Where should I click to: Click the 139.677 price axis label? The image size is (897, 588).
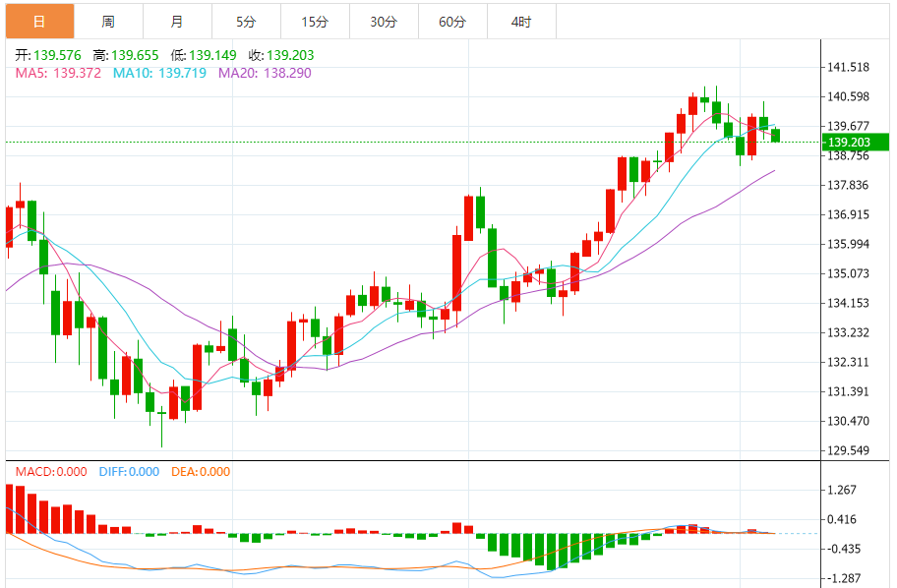click(849, 127)
